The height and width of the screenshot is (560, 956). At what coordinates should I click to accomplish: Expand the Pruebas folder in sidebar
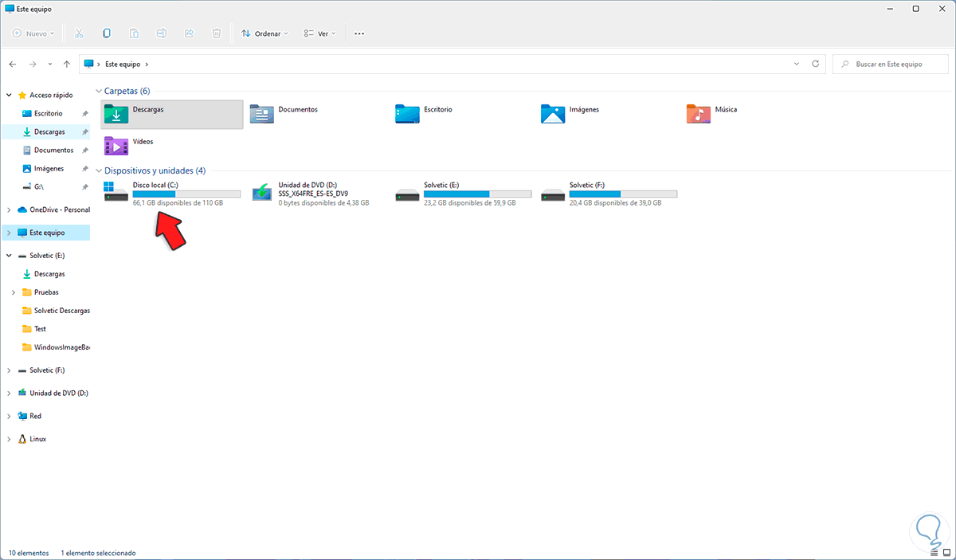coord(15,292)
